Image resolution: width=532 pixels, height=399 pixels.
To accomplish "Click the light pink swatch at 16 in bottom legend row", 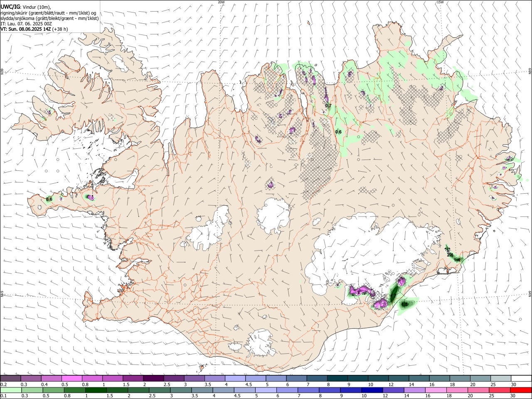I will pyautogui.click(x=436, y=390).
